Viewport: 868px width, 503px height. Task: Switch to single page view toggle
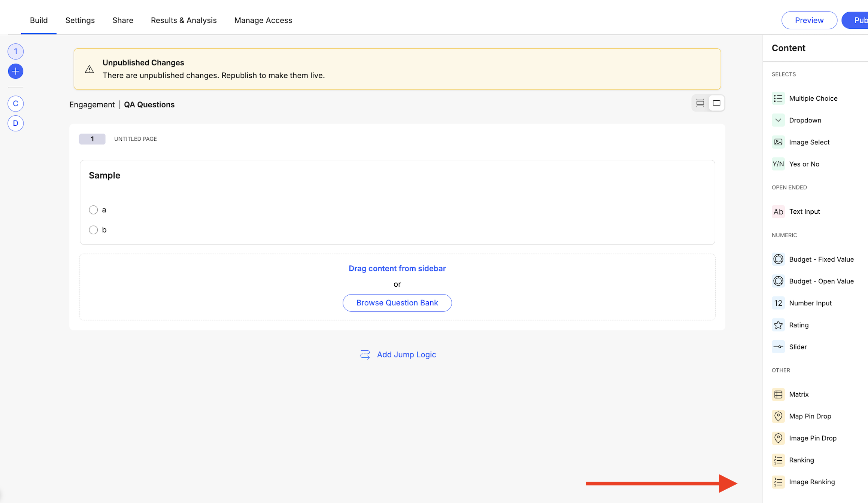coord(716,103)
